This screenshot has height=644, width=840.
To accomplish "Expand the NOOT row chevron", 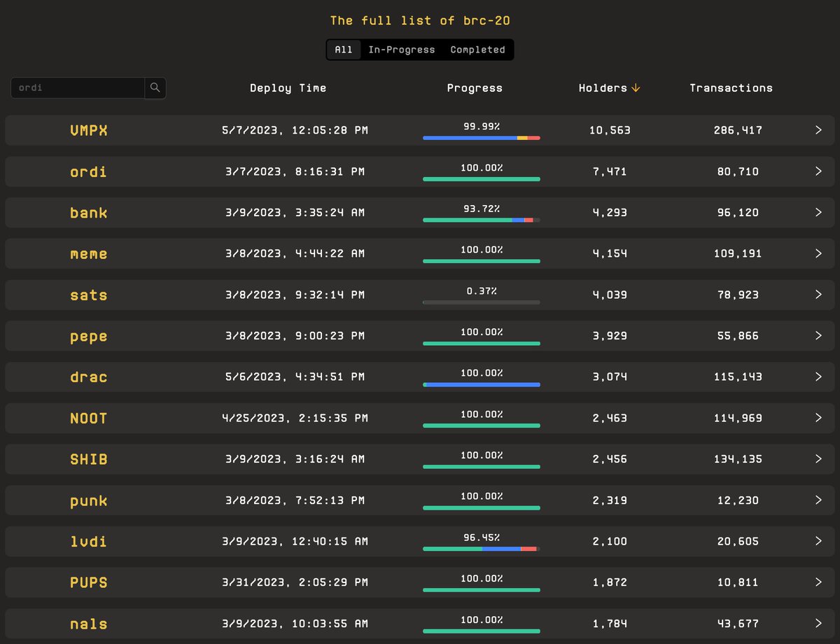I will (x=818, y=418).
